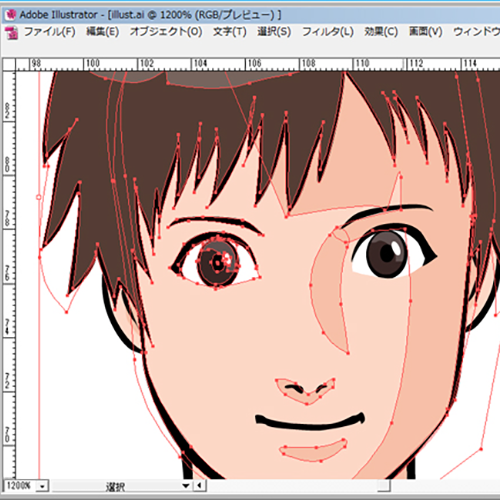Expand the zoom level dropdown arrow
The width and height of the screenshot is (500, 500).
[x=42, y=486]
